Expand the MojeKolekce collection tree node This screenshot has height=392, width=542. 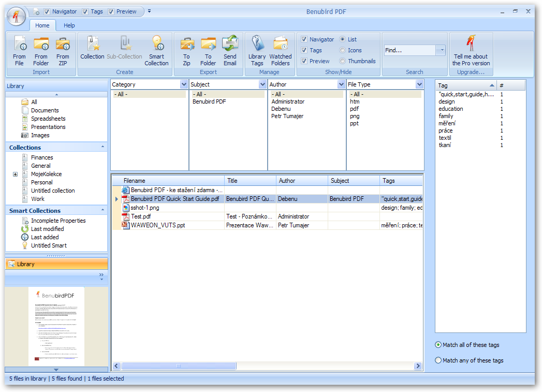15,174
